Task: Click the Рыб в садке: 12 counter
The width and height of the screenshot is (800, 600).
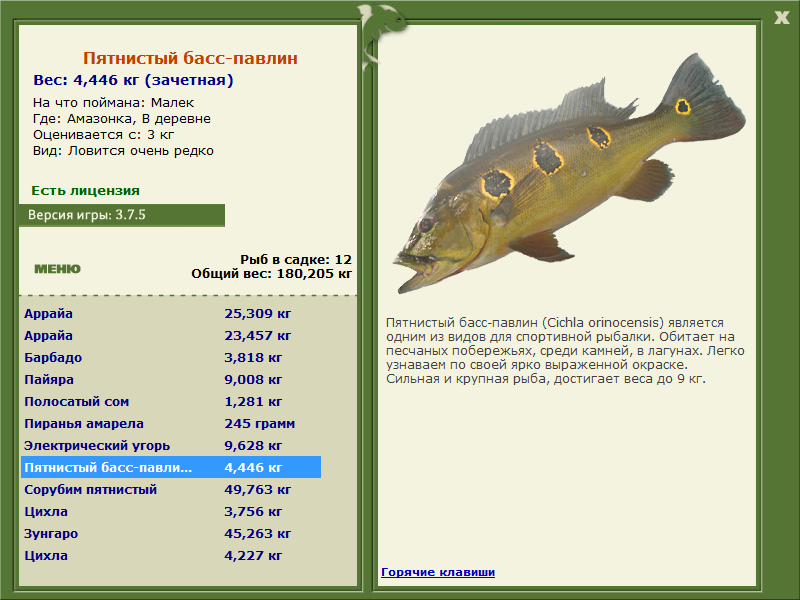Action: 296,259
